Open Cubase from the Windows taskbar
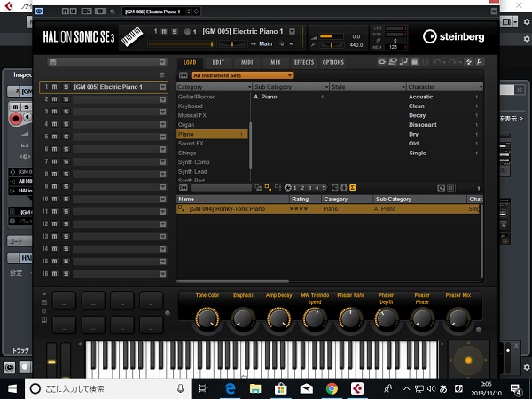532x399 pixels. coord(357,388)
